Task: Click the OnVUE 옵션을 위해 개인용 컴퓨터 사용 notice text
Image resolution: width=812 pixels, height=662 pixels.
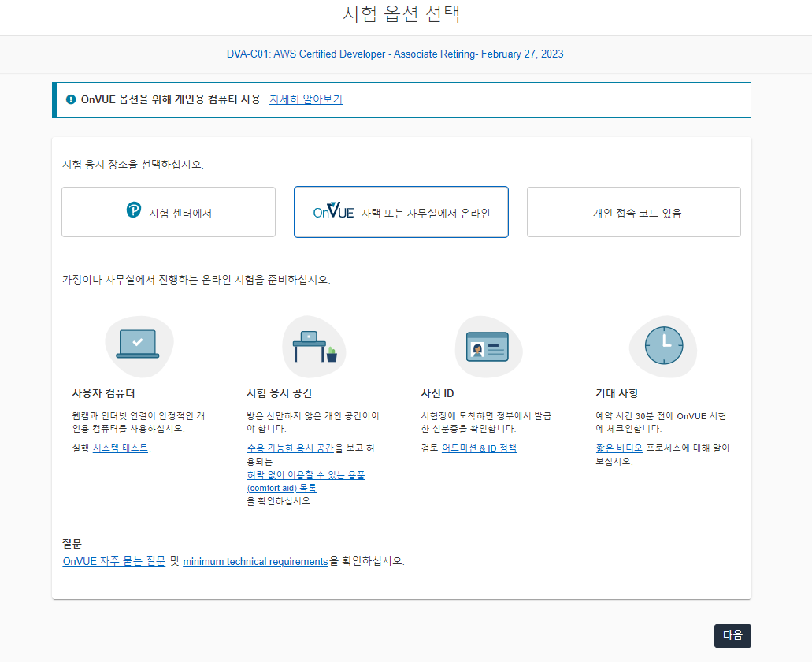Action: coord(170,99)
